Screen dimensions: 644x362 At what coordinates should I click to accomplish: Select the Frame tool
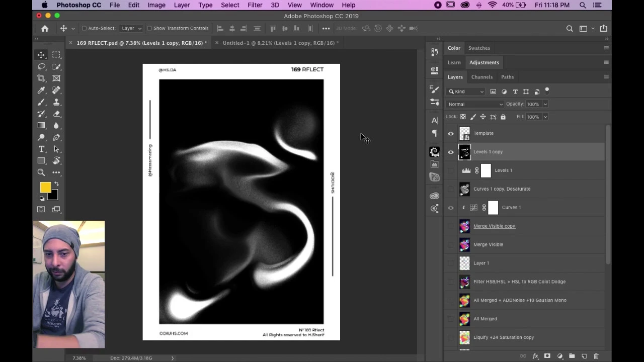56,78
